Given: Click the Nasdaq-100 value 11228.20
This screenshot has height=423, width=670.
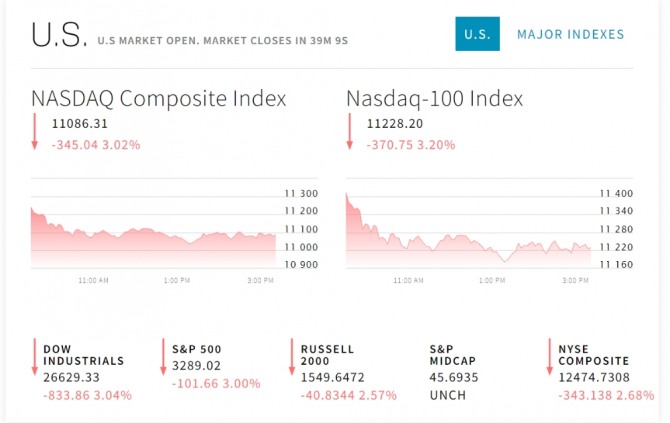Looking at the screenshot, I should [397, 124].
